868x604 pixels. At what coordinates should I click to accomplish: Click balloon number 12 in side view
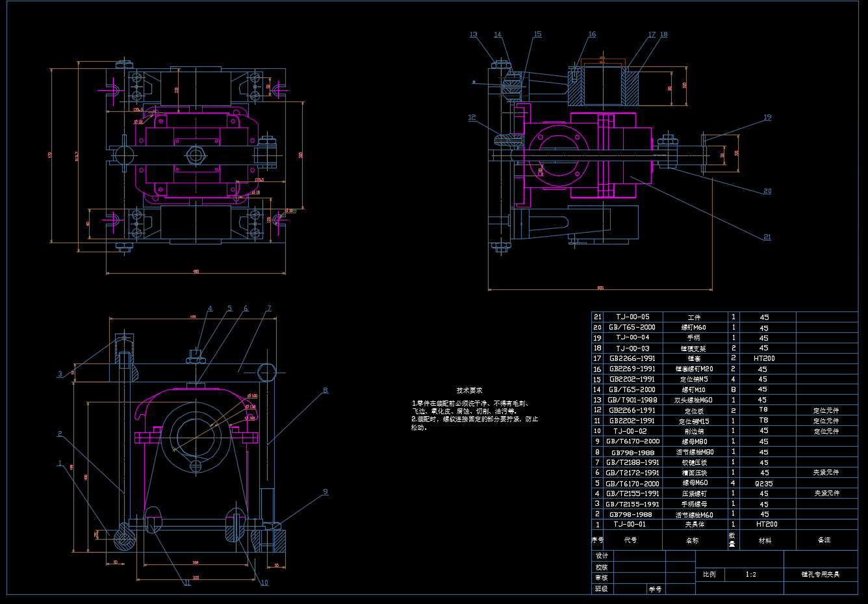(x=472, y=118)
